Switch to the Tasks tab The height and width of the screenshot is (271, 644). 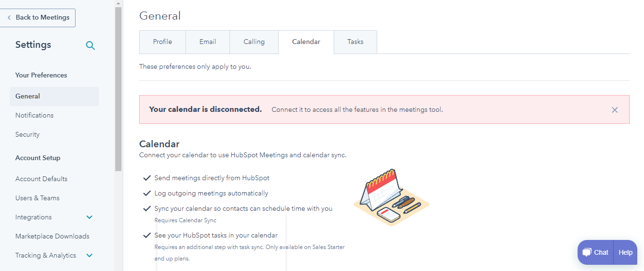coord(355,42)
